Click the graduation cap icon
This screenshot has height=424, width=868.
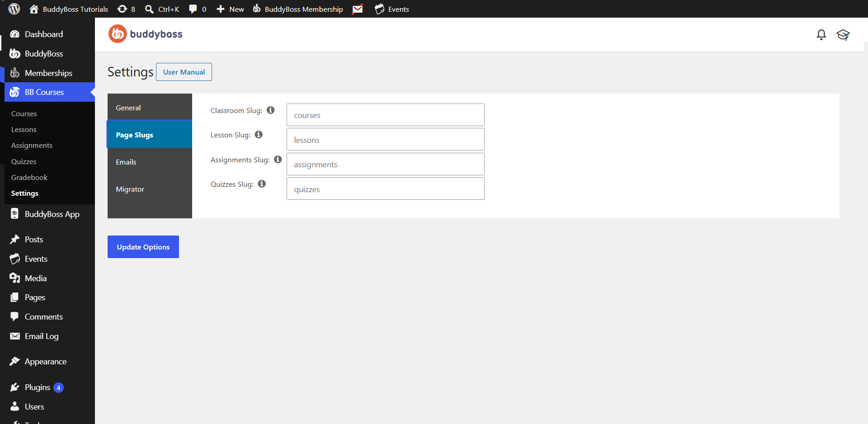(843, 35)
